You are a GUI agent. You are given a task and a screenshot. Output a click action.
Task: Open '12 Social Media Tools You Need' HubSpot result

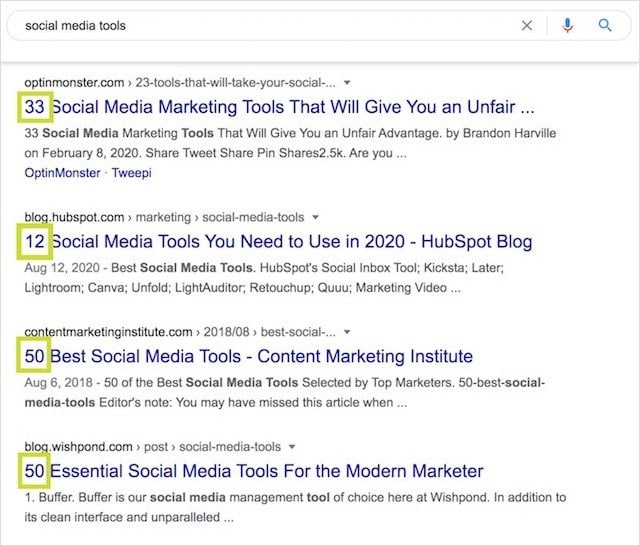click(x=291, y=242)
